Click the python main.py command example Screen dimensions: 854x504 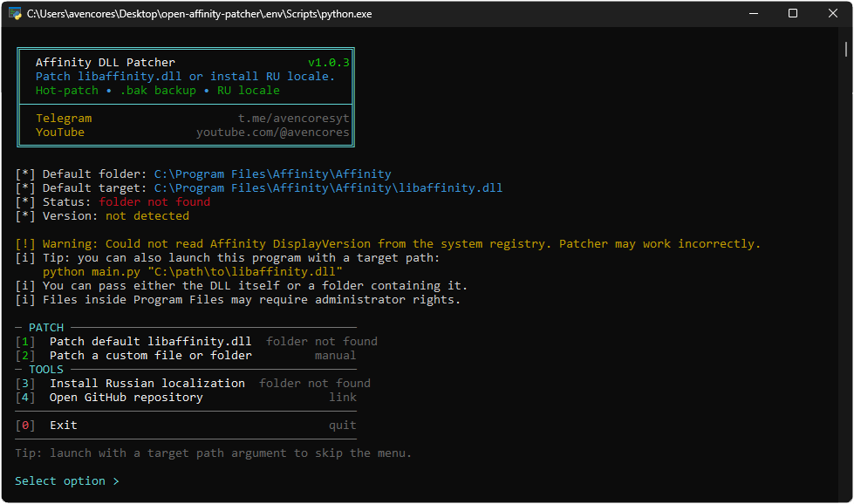tap(192, 271)
